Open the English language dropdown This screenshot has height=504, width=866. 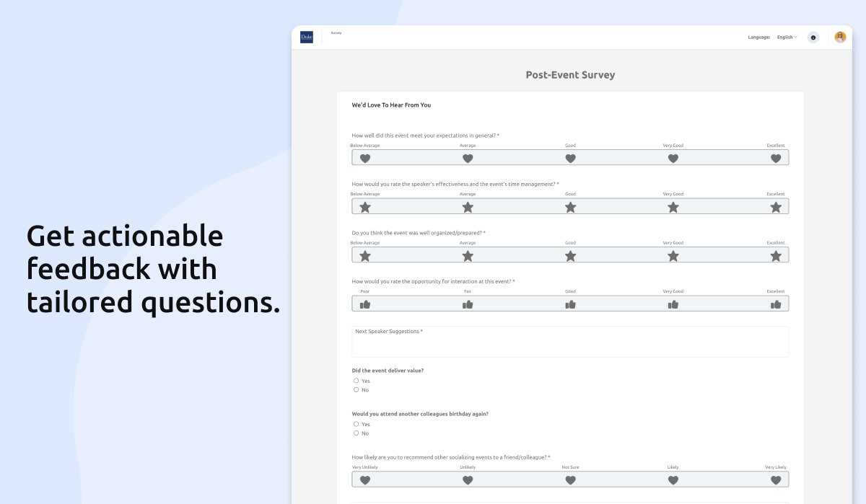(x=787, y=37)
